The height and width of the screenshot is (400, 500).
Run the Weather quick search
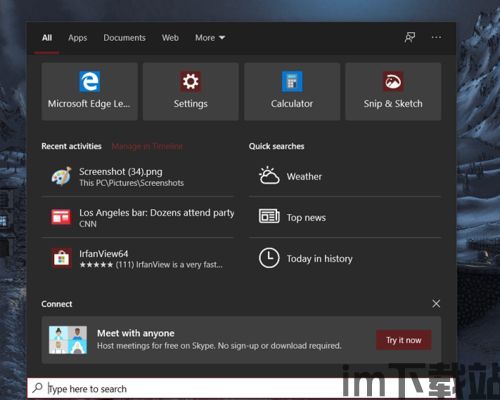tap(345, 176)
